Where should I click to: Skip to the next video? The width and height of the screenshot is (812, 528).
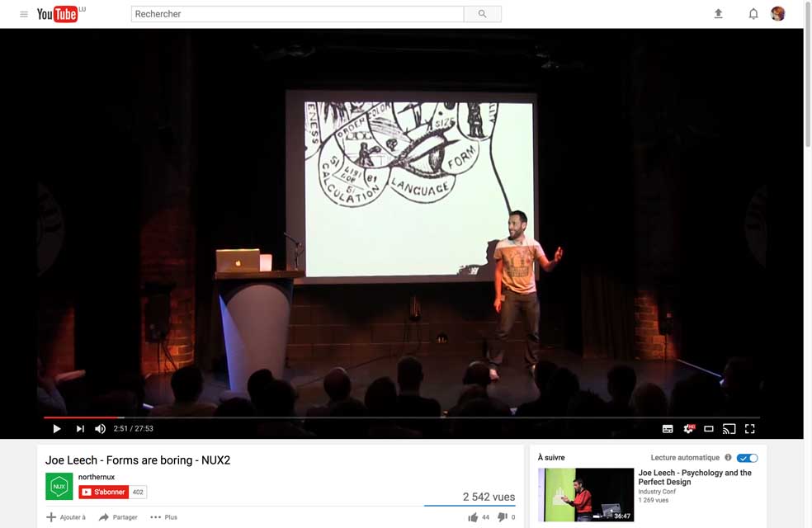[x=80, y=429]
